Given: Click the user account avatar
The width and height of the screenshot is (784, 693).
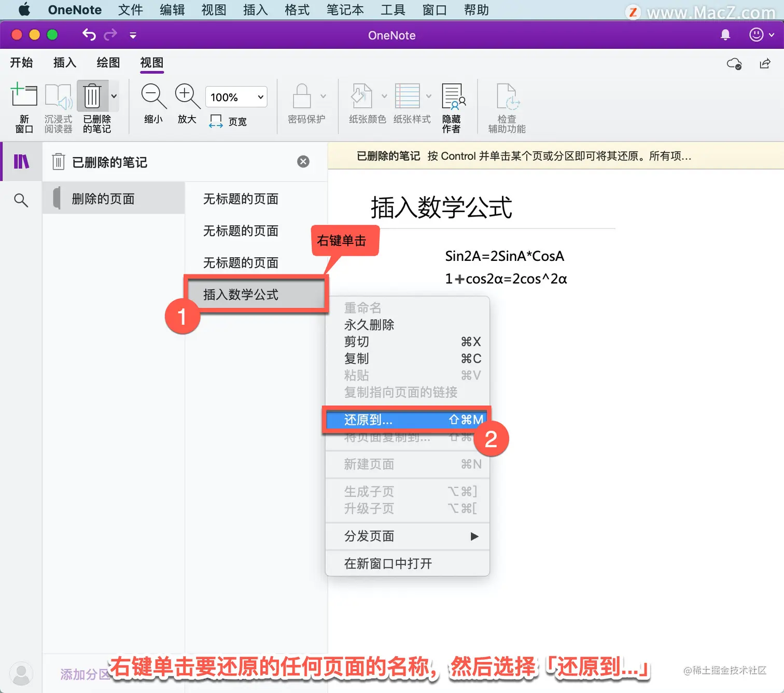Looking at the screenshot, I should tap(21, 673).
